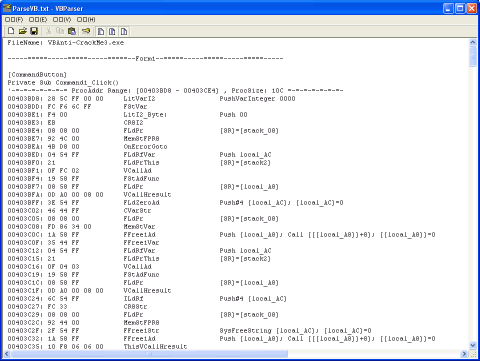Click the vertical scrollbar thumb
Screen dimensions: 480x361
click(x=473, y=57)
